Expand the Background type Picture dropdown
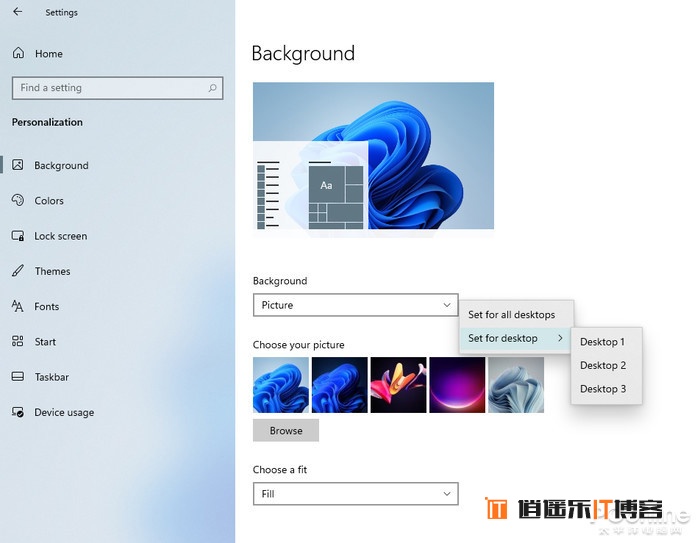 355,305
